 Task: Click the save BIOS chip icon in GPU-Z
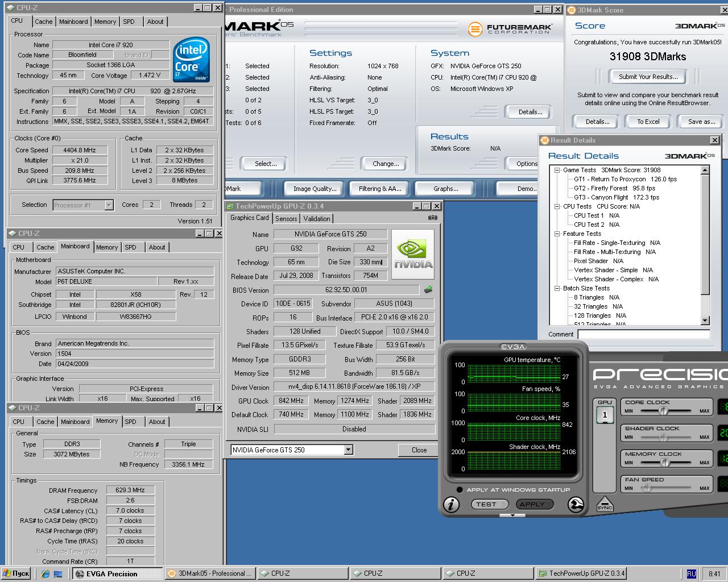click(428, 290)
